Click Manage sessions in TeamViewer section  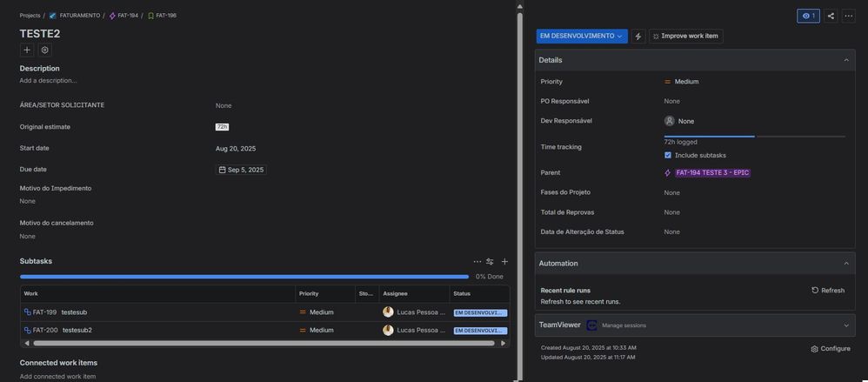(x=624, y=325)
